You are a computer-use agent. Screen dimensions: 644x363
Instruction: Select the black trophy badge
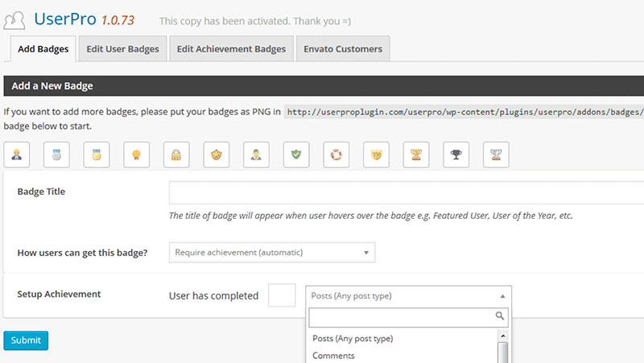pyautogui.click(x=456, y=155)
